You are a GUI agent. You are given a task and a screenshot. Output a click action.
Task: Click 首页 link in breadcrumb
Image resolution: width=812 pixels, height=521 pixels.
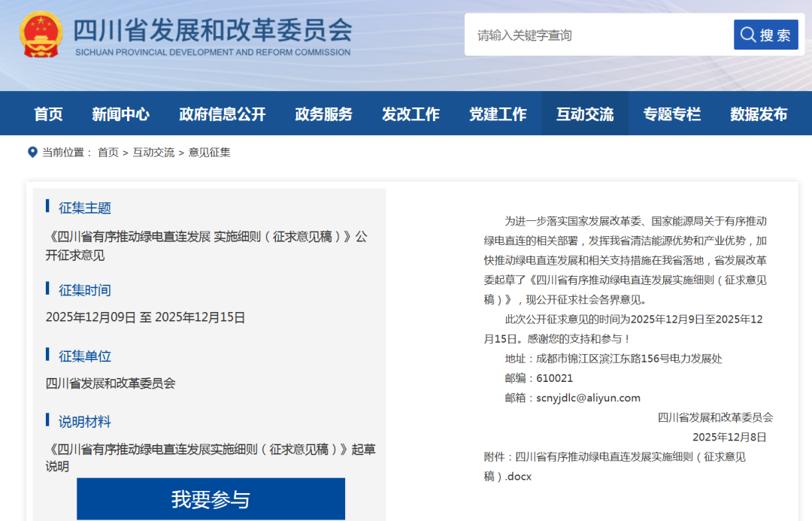108,152
